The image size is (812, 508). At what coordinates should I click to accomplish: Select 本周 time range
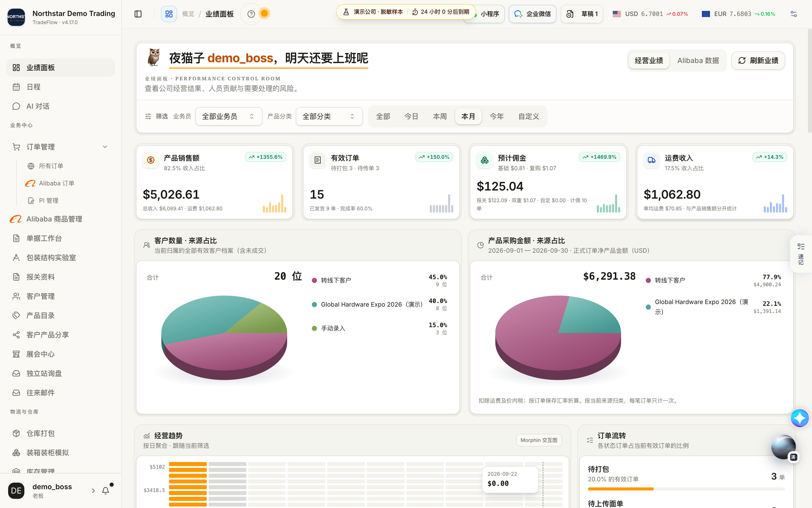tap(440, 116)
